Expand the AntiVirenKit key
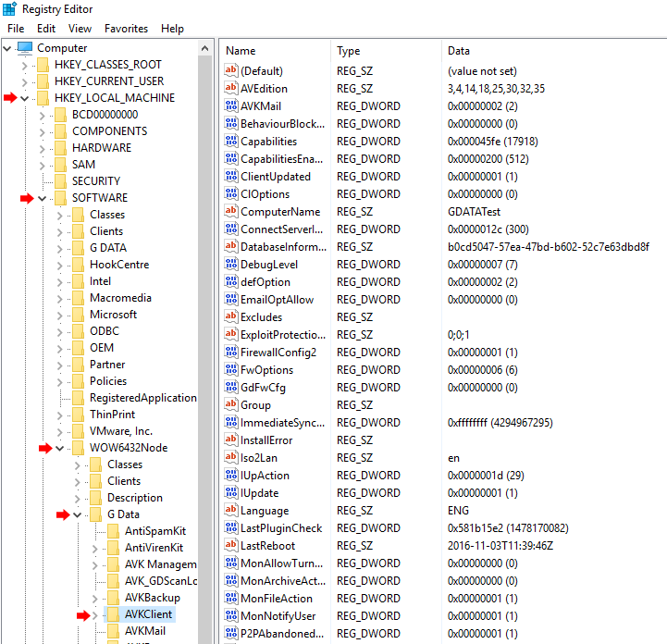 [95, 549]
